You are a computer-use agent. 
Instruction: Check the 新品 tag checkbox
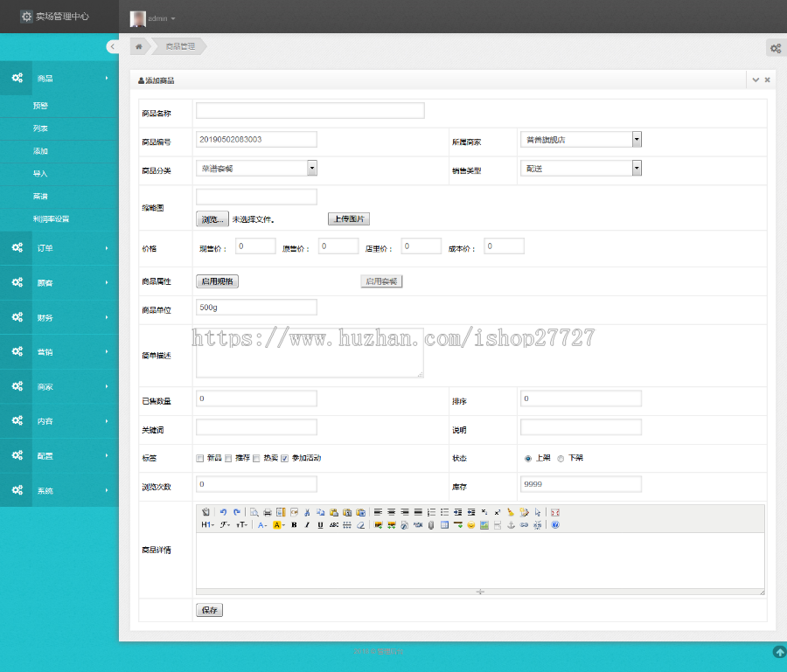(x=199, y=459)
